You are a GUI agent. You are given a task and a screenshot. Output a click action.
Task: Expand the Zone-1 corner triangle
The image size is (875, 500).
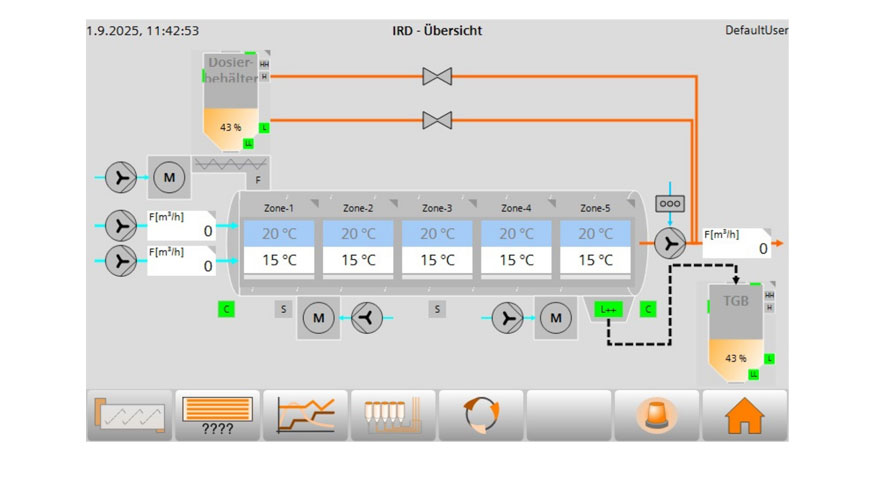pyautogui.click(x=315, y=203)
